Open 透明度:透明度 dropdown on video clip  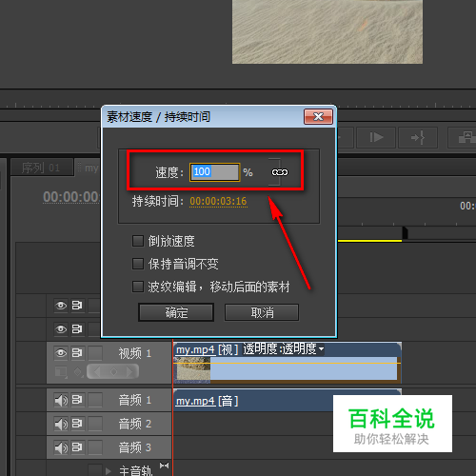[x=321, y=348]
